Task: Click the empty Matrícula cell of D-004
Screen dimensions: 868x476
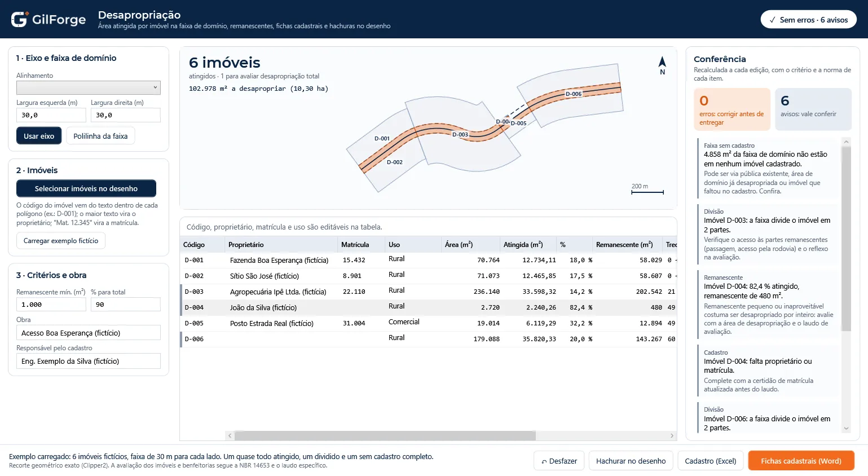Action: pos(362,307)
